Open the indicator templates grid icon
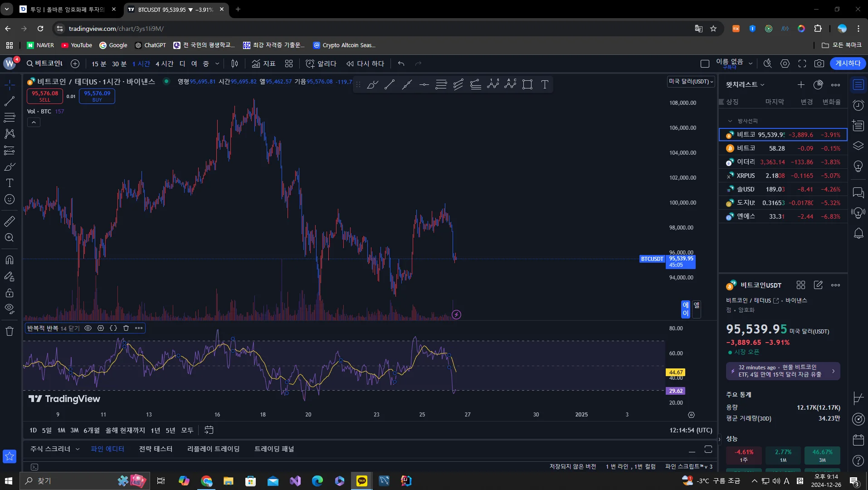The width and height of the screenshot is (868, 490). [289, 64]
